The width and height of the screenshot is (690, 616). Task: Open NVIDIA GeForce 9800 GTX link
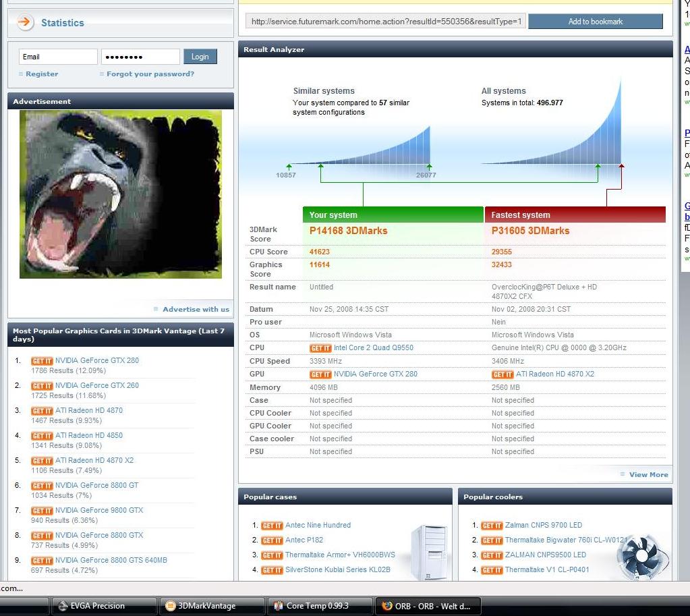pos(99,510)
